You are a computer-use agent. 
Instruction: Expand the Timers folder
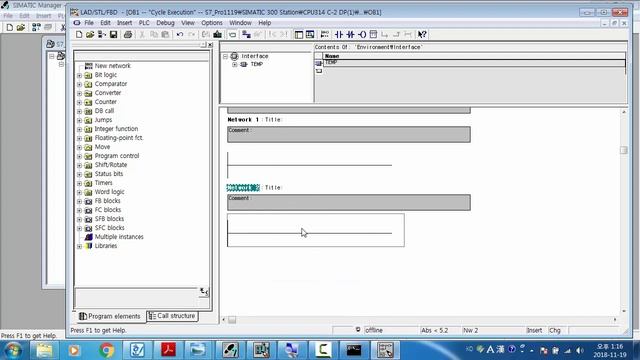[79, 183]
